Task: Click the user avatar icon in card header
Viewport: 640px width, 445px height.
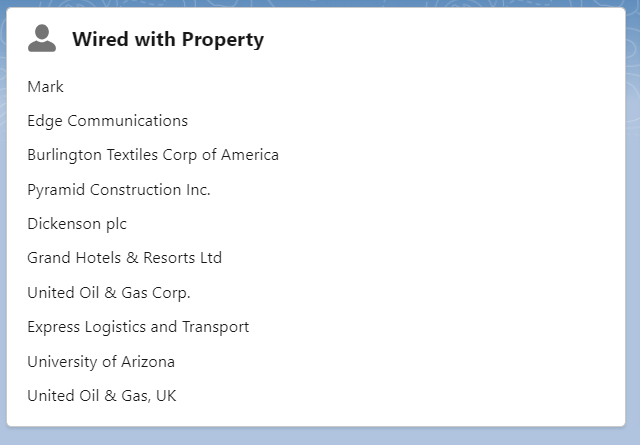Action: coord(42,38)
